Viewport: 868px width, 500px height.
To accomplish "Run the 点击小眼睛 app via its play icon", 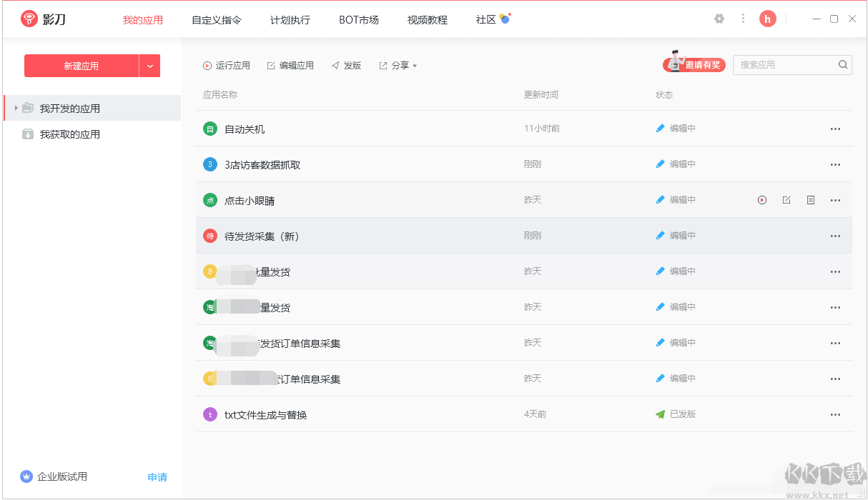I will 761,200.
